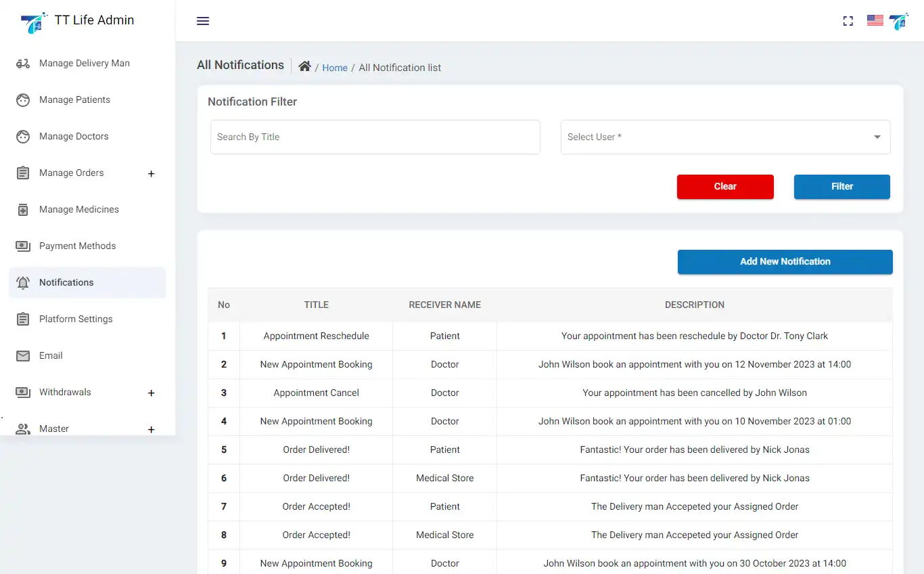Click the Manage Delivery Man scooter icon
The height and width of the screenshot is (574, 924).
(x=23, y=64)
